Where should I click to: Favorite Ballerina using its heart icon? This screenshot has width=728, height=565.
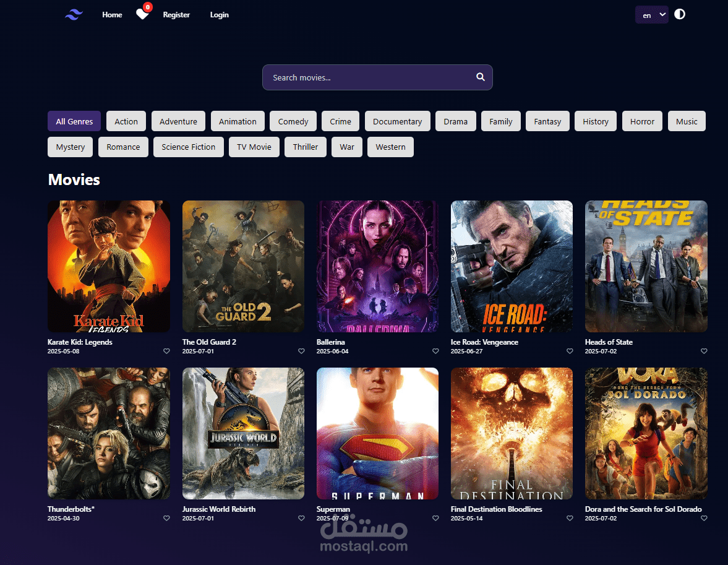coord(435,352)
